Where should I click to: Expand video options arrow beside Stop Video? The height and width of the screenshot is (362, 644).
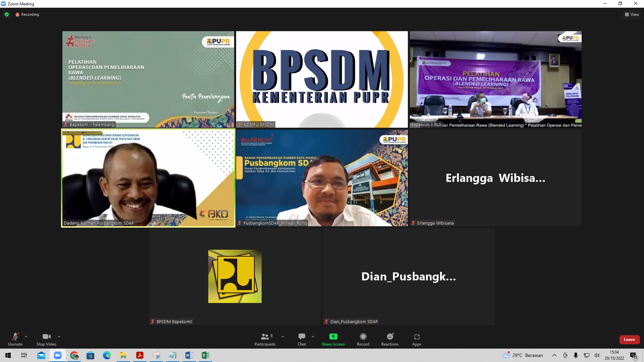[x=59, y=337]
